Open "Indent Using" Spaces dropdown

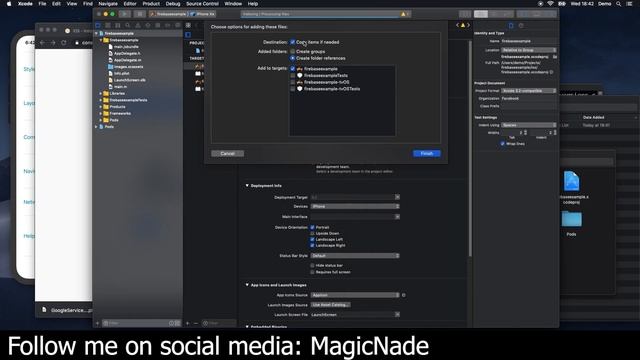529,125
